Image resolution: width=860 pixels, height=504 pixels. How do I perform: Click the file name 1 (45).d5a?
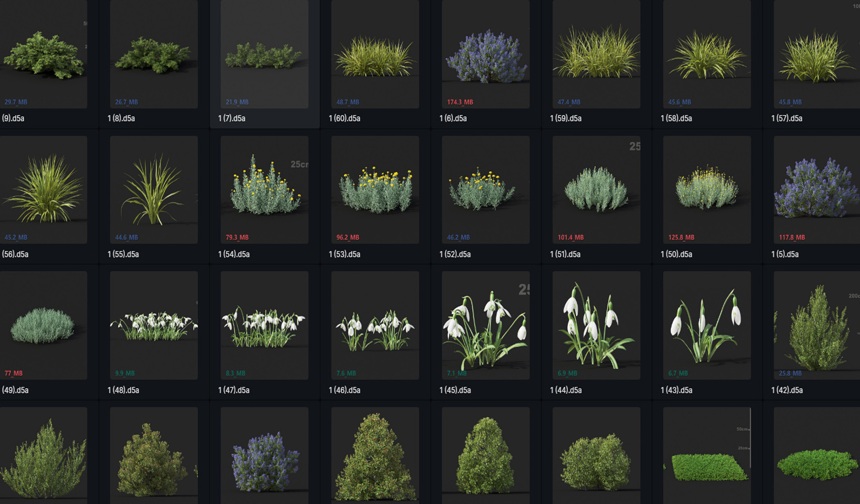[x=455, y=390]
